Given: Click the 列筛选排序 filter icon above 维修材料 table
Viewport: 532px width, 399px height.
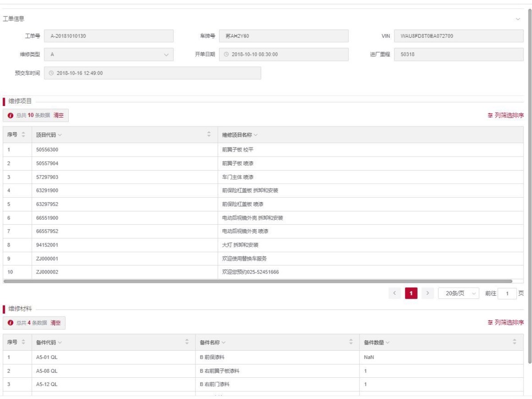Looking at the screenshot, I should 490,322.
